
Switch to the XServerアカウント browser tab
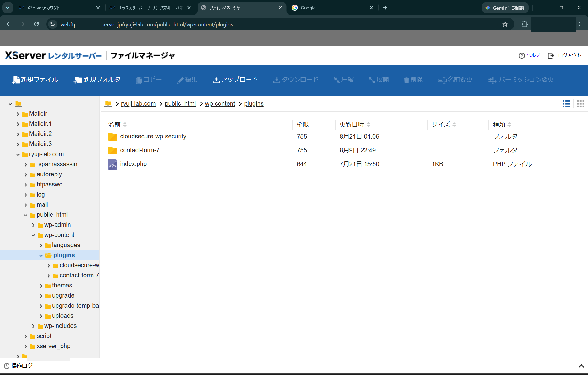pyautogui.click(x=58, y=8)
